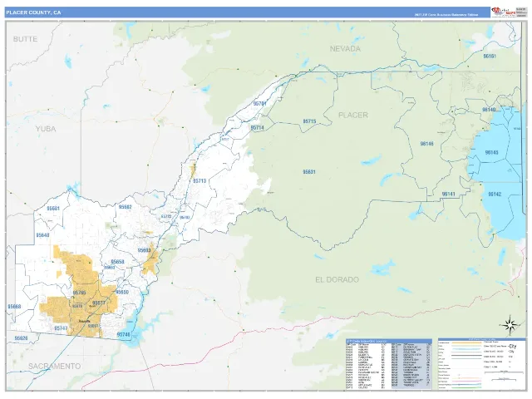Click ZIP code label 95701
This screenshot has width=532, height=399.
coord(260,104)
